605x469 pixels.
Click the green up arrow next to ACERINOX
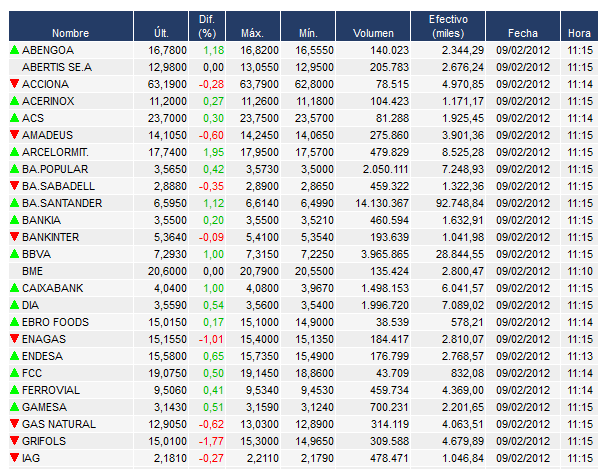15,101
